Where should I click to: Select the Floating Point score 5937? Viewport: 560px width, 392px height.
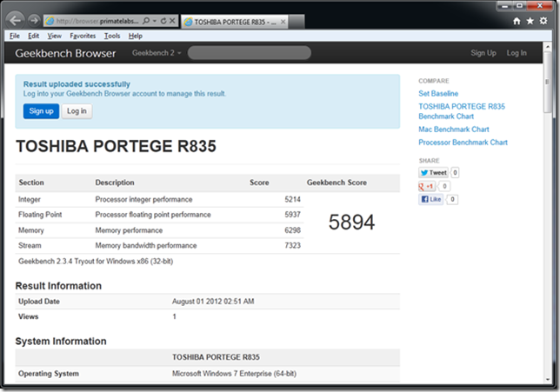click(x=292, y=215)
